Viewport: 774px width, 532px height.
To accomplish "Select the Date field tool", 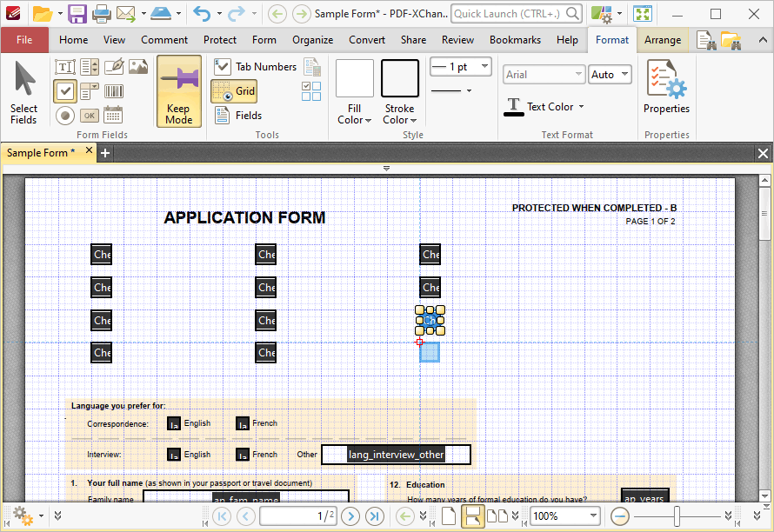I will (x=114, y=115).
